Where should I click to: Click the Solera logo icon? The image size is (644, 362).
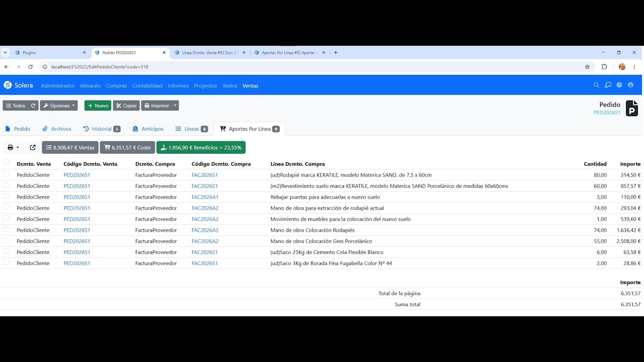(x=8, y=85)
